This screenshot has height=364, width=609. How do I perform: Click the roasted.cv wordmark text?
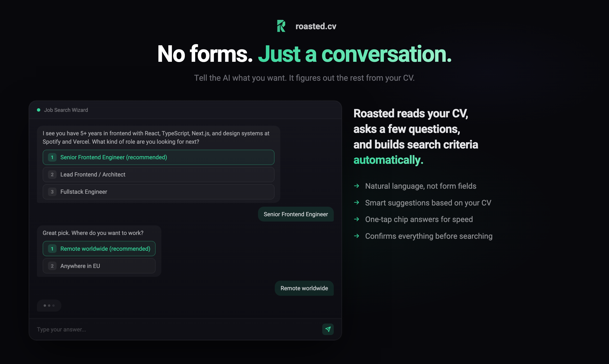pos(316,26)
